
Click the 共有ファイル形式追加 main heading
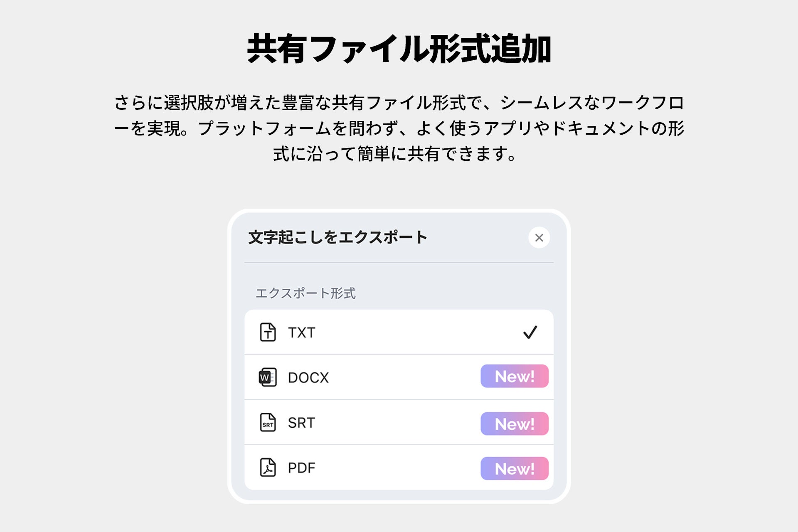click(x=399, y=49)
